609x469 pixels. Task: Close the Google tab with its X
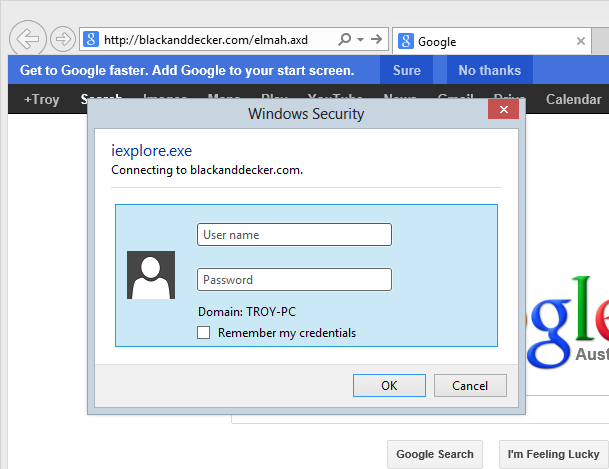tap(581, 41)
